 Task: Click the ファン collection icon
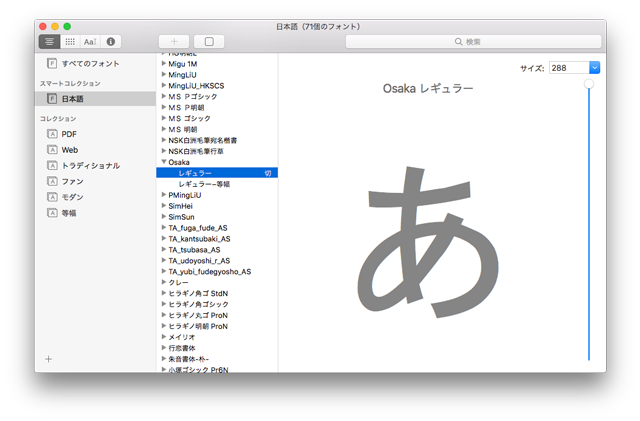click(52, 181)
